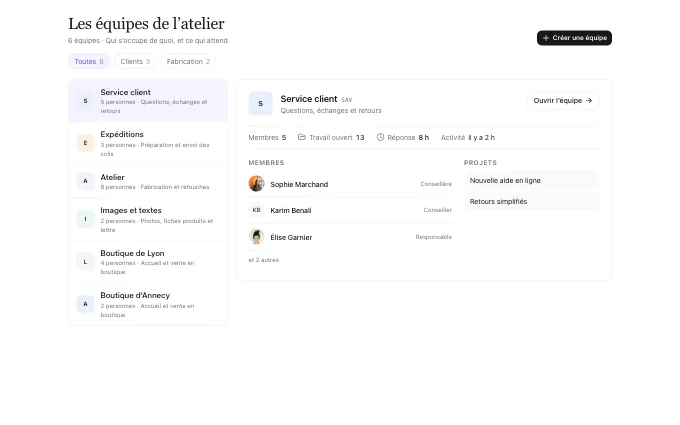
Task: Click Sophie Marchand's avatar photo
Action: point(256,184)
